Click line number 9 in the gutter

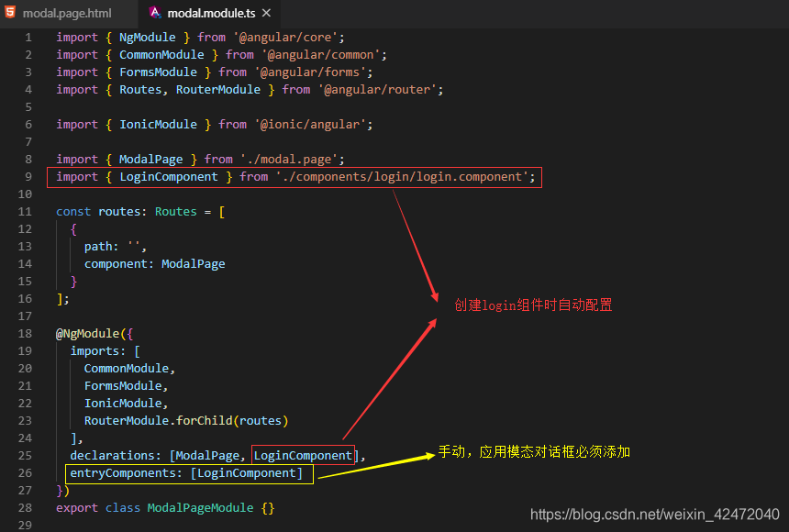28,176
